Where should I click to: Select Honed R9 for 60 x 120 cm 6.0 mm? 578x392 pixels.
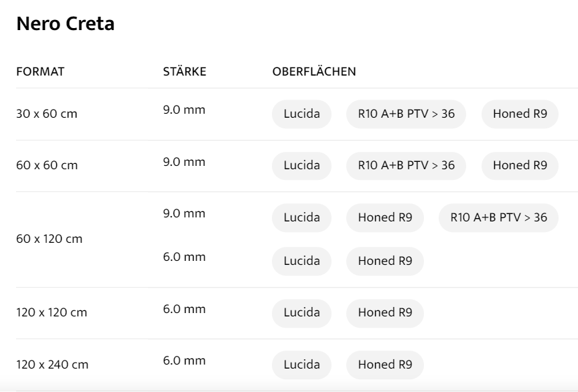[x=384, y=261]
